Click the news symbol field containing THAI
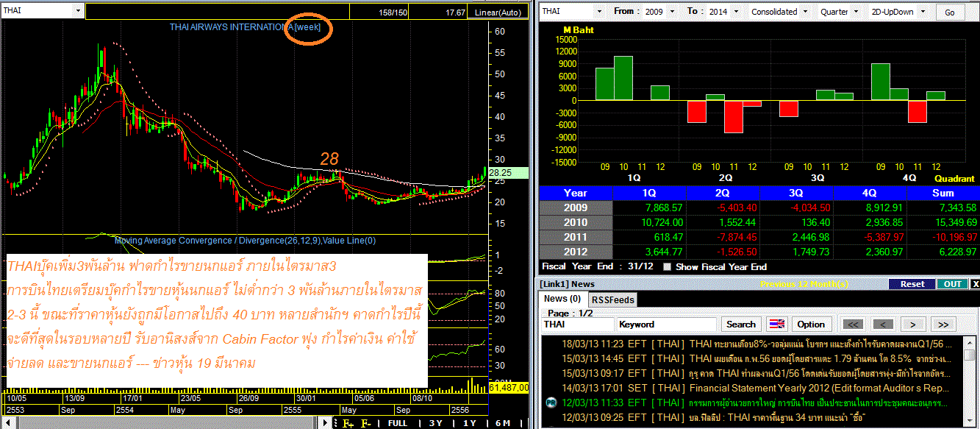Viewport: 980px width, 429px height. [578, 324]
